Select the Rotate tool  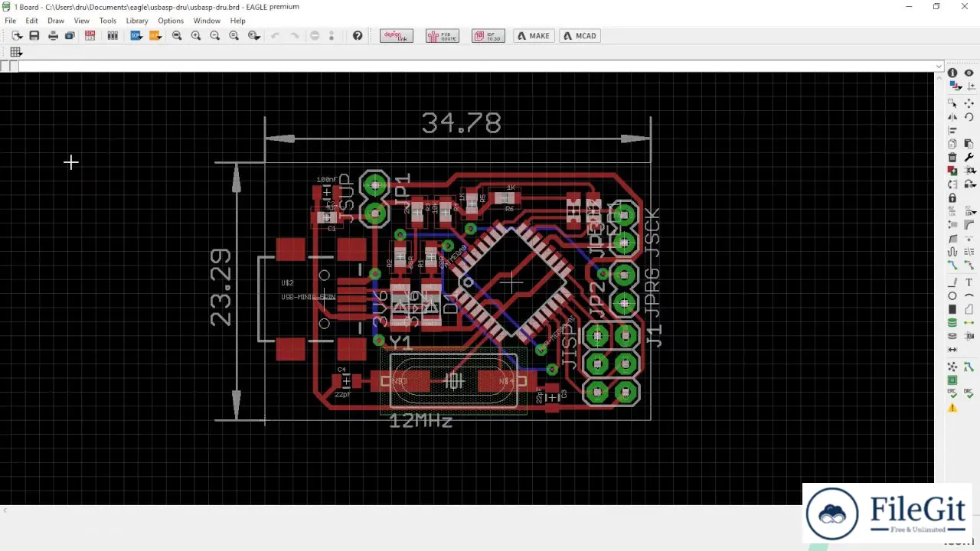point(969,117)
